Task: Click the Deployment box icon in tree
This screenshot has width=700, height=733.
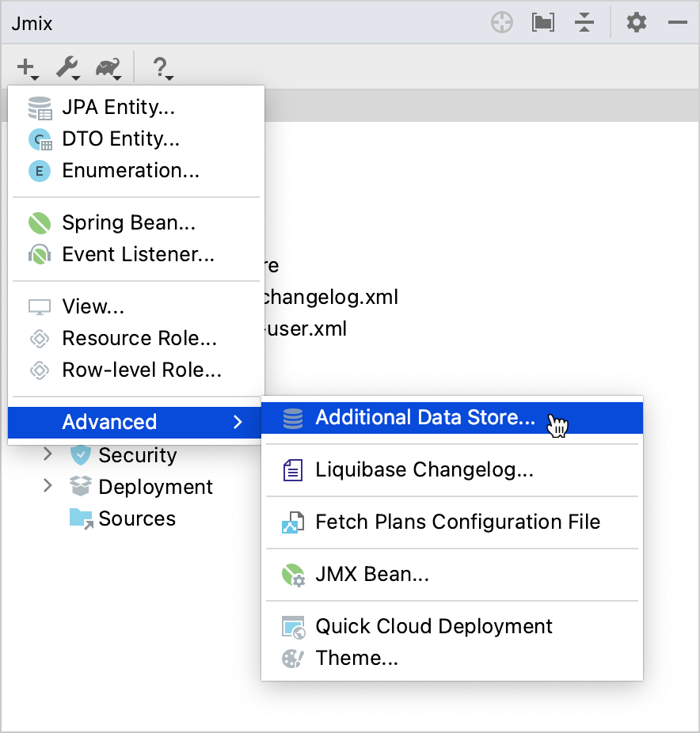Action: (81, 486)
